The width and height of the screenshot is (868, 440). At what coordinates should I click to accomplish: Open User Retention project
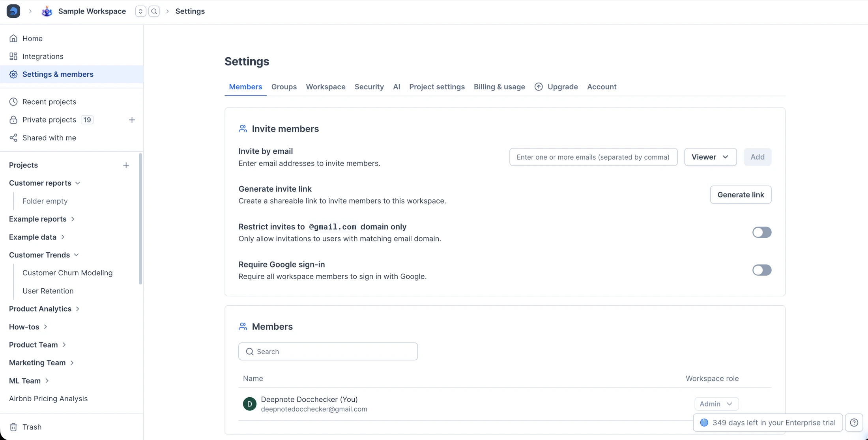(48, 291)
